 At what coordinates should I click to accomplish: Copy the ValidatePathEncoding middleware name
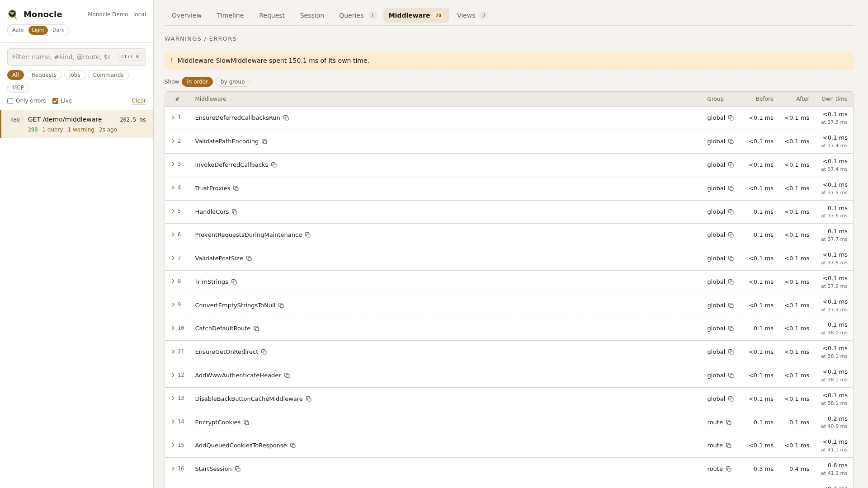coord(264,141)
